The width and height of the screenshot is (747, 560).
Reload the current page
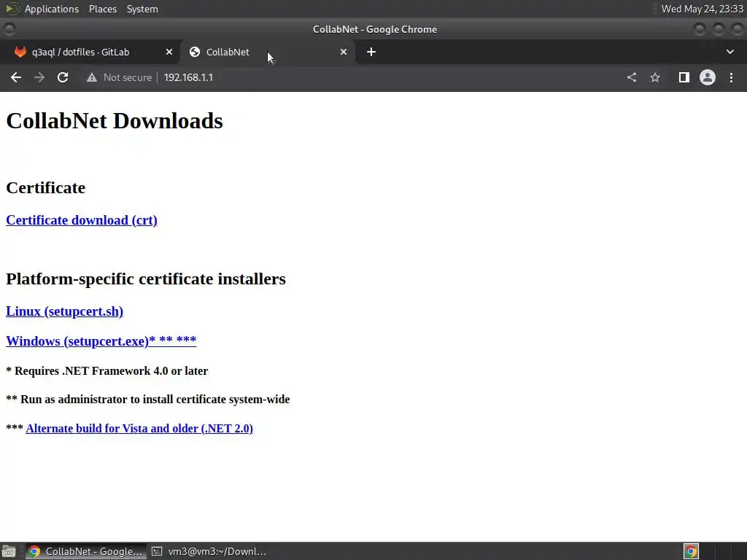pos(63,77)
